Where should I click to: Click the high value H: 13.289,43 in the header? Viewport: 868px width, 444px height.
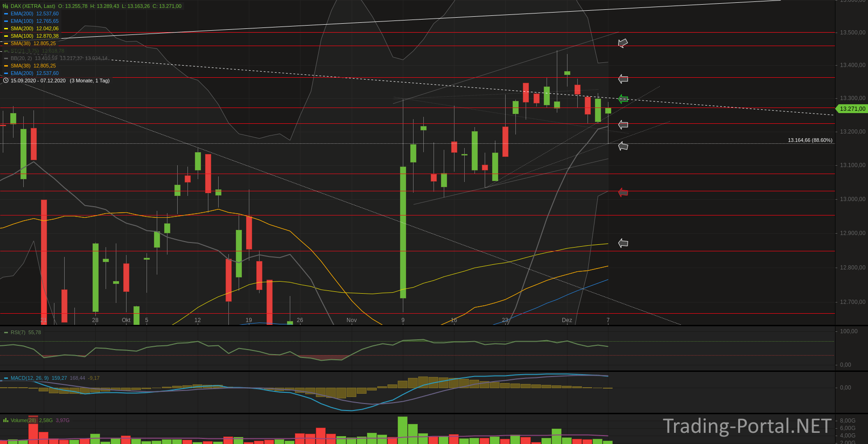[105, 6]
